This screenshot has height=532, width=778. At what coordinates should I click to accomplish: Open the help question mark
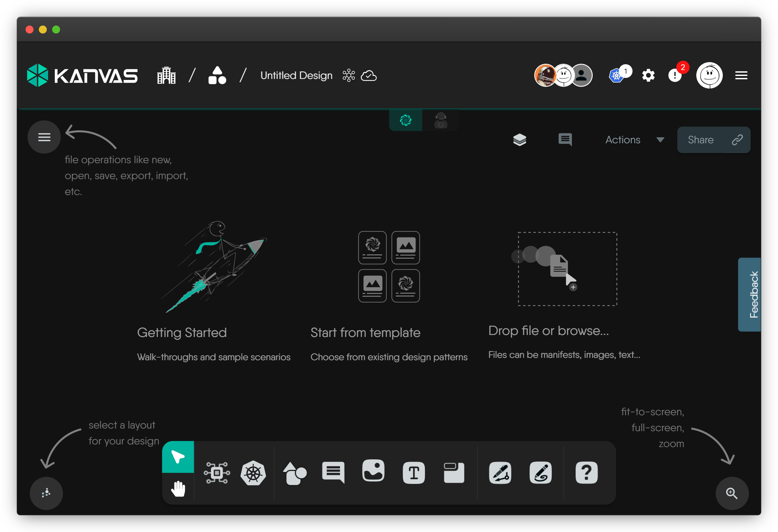586,472
